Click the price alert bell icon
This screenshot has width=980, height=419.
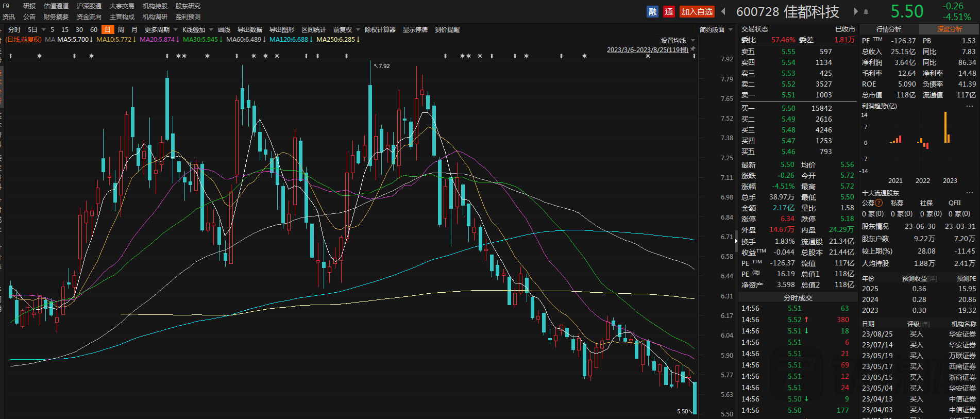[866, 12]
